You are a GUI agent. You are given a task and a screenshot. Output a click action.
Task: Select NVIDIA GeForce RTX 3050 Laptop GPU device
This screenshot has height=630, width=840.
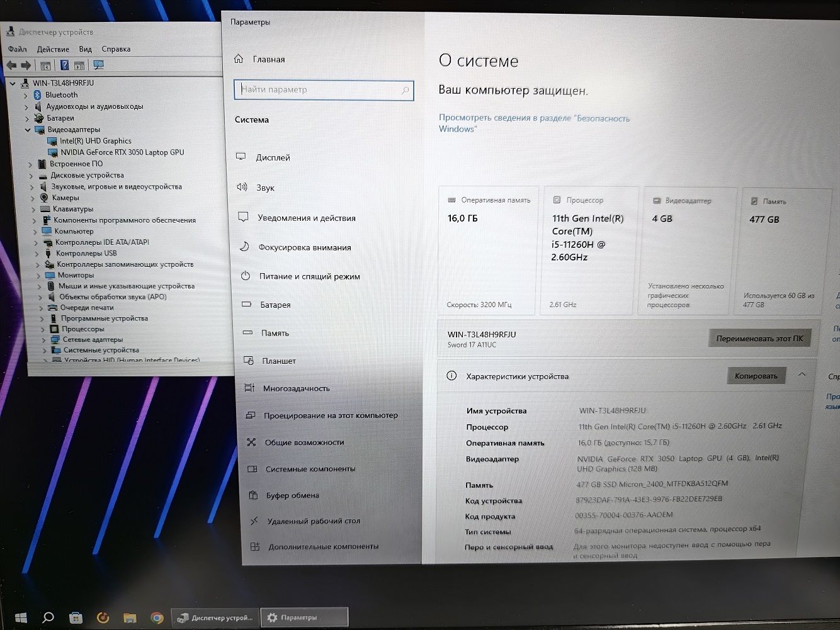122,152
